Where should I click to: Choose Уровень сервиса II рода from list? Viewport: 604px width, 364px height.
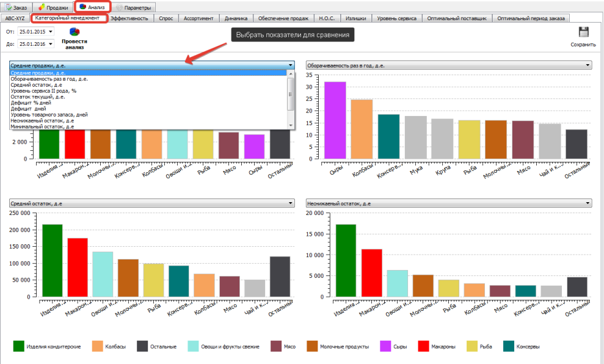(43, 91)
